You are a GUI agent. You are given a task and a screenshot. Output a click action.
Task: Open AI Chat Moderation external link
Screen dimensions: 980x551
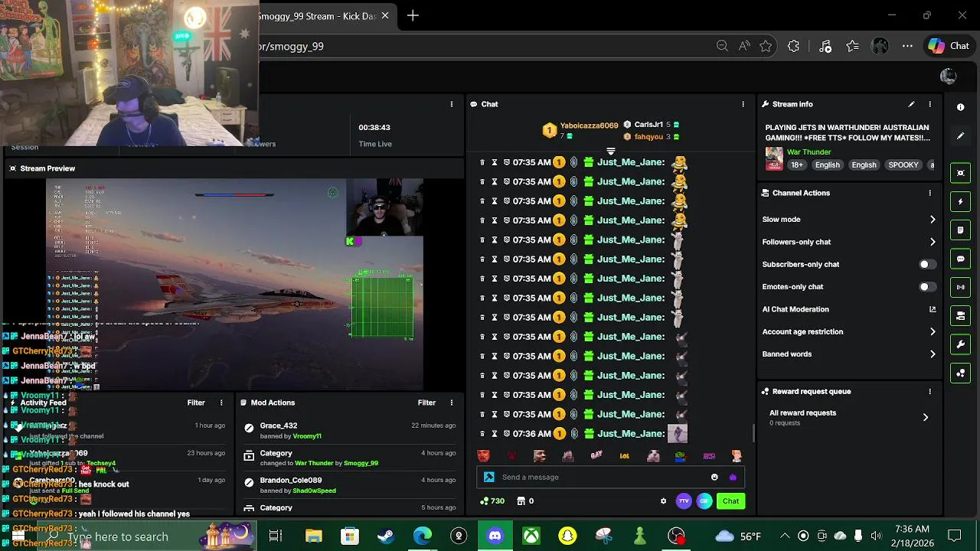click(x=933, y=309)
